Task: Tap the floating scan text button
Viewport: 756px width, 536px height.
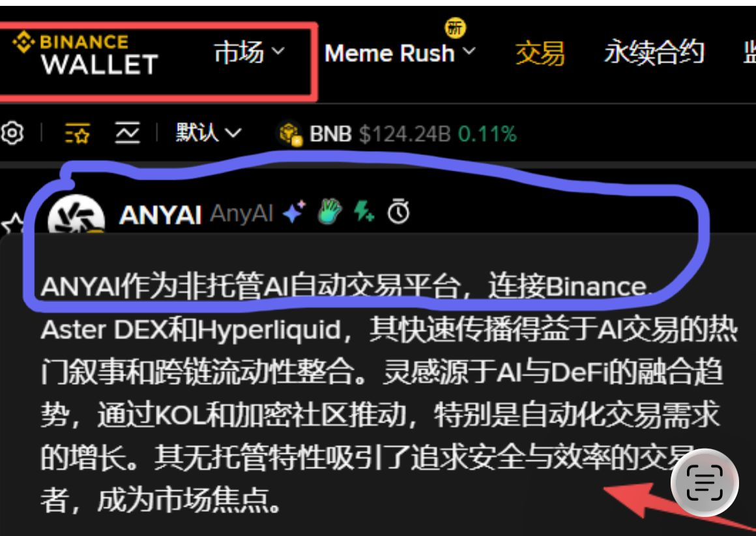Action: 705,483
